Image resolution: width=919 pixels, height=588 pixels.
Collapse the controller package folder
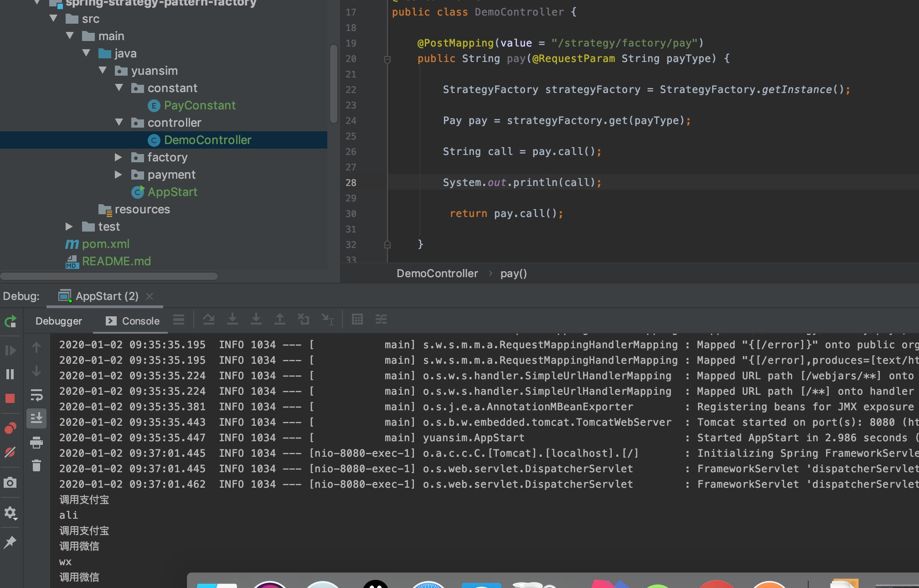click(119, 122)
